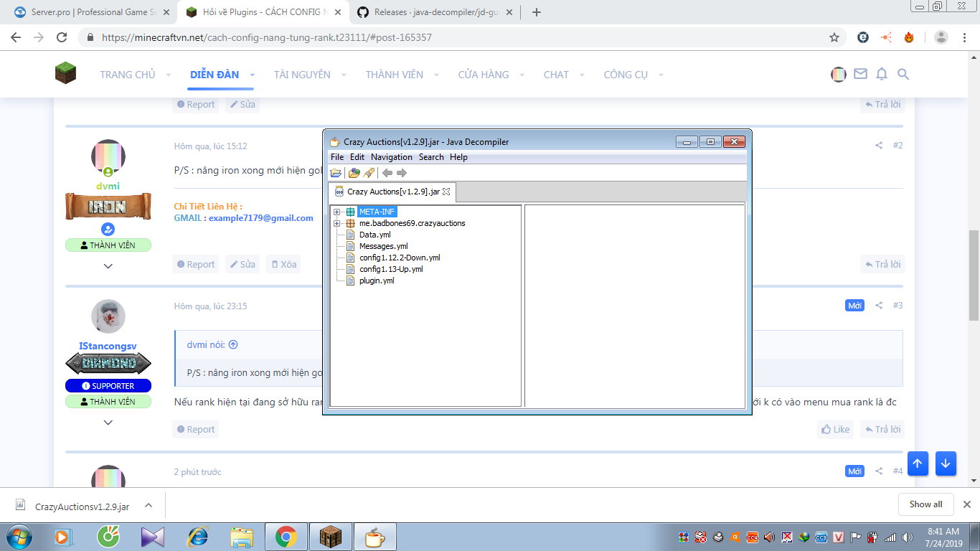Screen dimensions: 980x551
Task: Expand the me.badbones69.crazyauctions package node
Action: (337, 223)
